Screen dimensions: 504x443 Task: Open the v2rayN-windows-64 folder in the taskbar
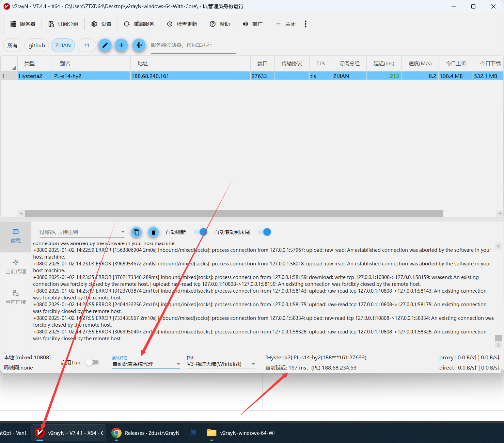(x=241, y=433)
